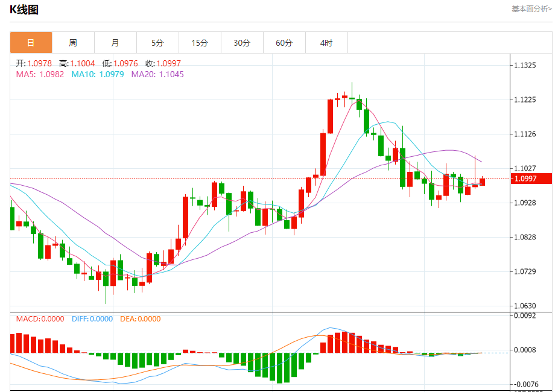This screenshot has width=558, height=392.
Task: Open the 4时 interval tab
Action: click(x=326, y=43)
